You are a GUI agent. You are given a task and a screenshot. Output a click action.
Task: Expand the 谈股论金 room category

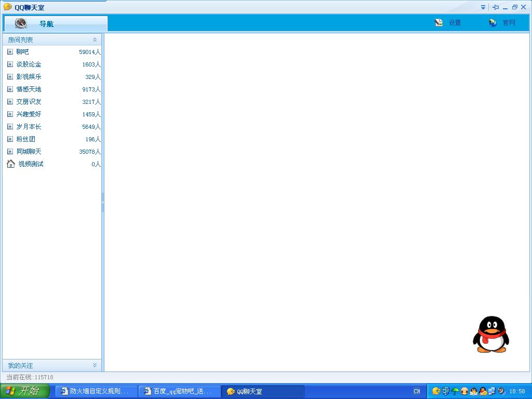(10, 64)
